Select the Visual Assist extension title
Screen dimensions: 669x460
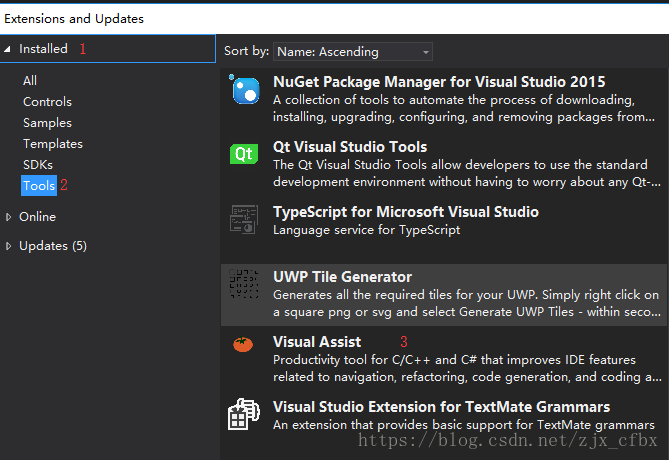[x=317, y=342]
